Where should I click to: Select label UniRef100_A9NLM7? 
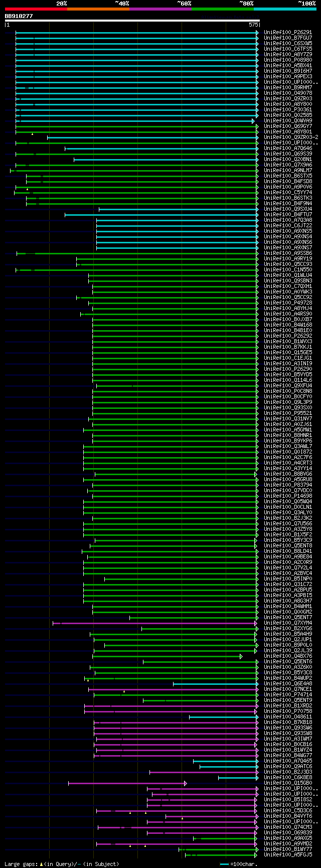[x=288, y=171]
